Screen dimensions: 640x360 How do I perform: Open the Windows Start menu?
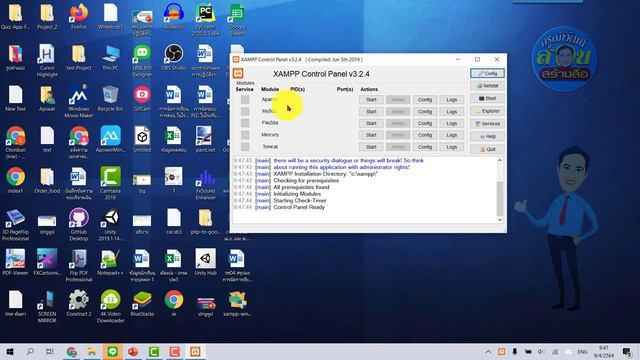pos(10,351)
